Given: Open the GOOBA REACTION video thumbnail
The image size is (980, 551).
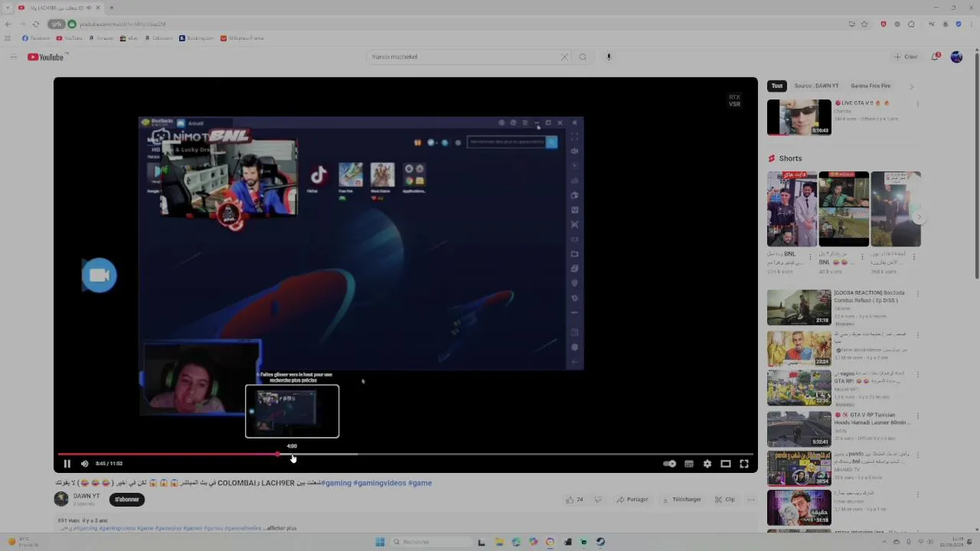Looking at the screenshot, I should tap(799, 307).
